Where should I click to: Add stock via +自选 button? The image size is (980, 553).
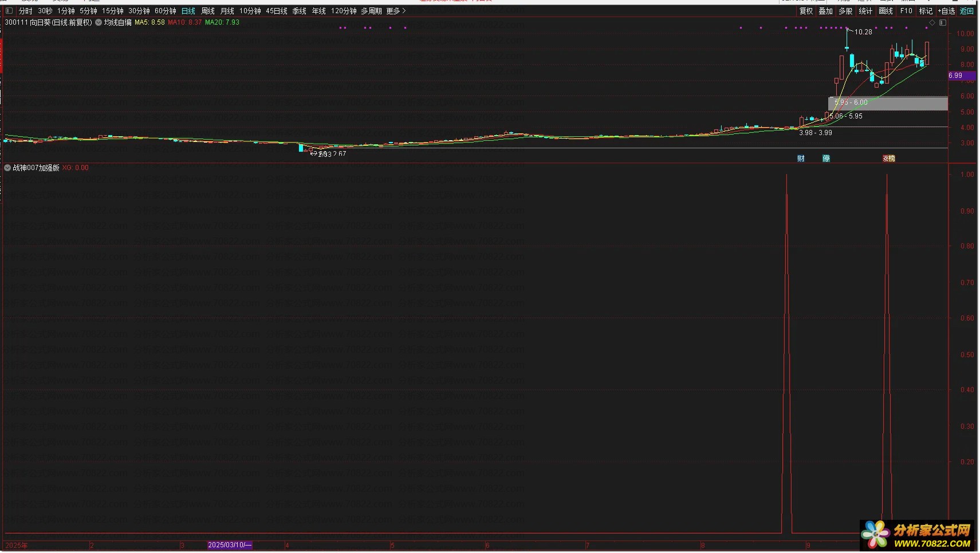click(x=946, y=11)
